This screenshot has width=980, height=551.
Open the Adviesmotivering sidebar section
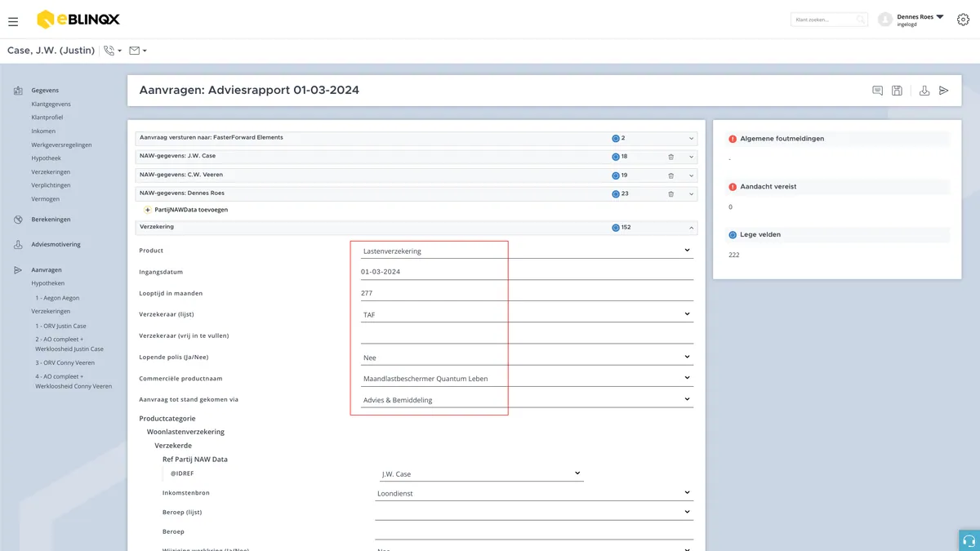pos(56,244)
